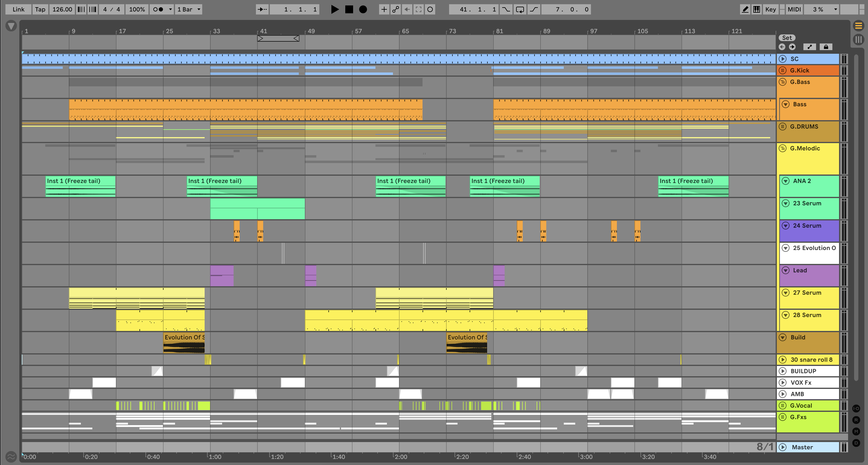
Task: Click the 126.00 tempo field
Action: pos(62,9)
